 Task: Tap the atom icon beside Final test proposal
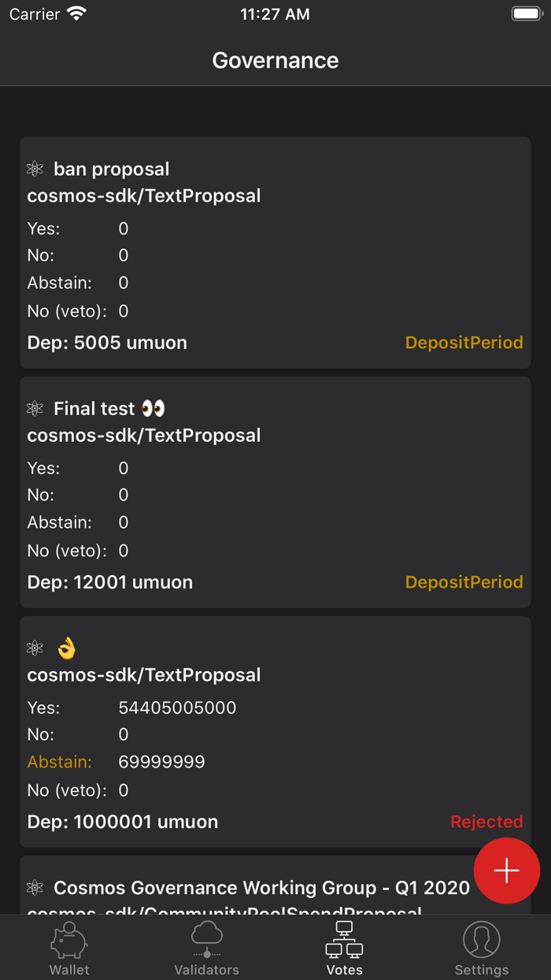(x=34, y=408)
